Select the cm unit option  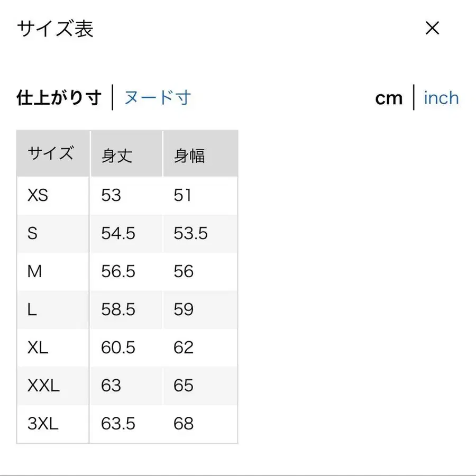[389, 97]
